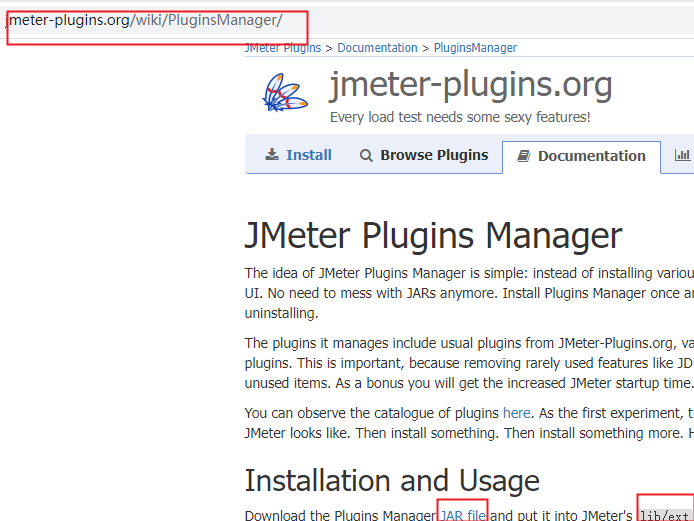Viewport: 694px width, 521px height.
Task: Click the bar chart icon tab
Action: coord(682,155)
